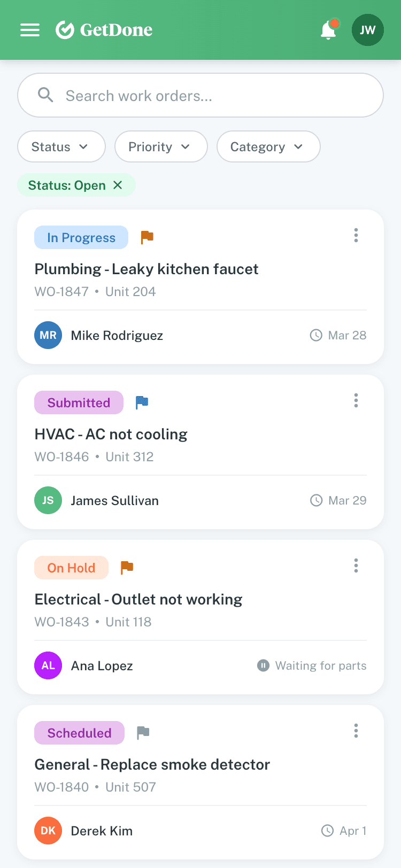Remove the Status: Open filter chip
The width and height of the screenshot is (401, 868).
(x=118, y=185)
